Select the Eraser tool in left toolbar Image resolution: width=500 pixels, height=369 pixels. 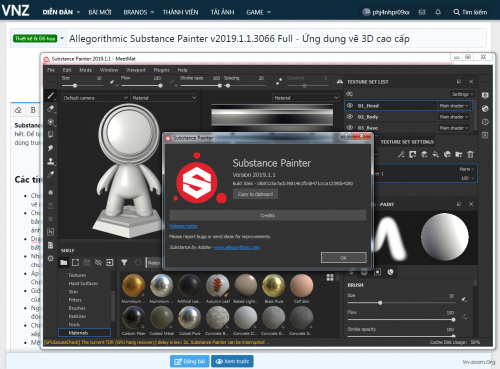(x=51, y=109)
